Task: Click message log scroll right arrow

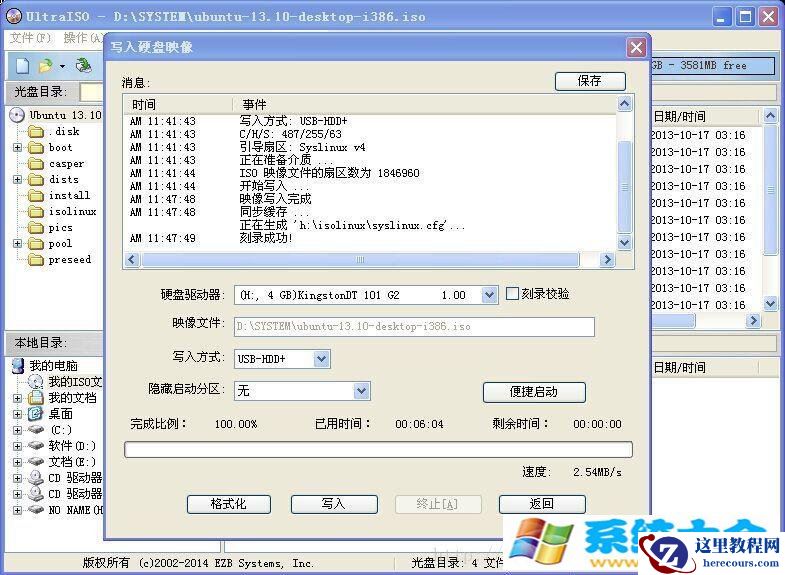Action: click(607, 260)
